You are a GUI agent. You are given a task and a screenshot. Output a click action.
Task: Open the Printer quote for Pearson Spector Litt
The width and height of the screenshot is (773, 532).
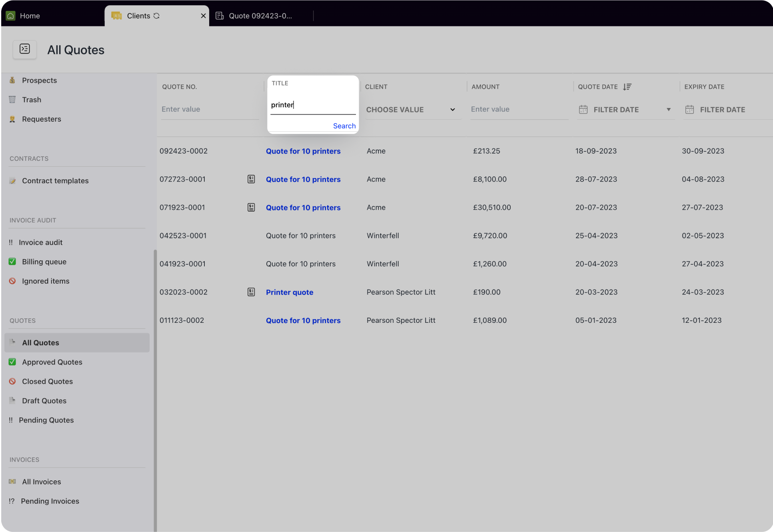(289, 292)
